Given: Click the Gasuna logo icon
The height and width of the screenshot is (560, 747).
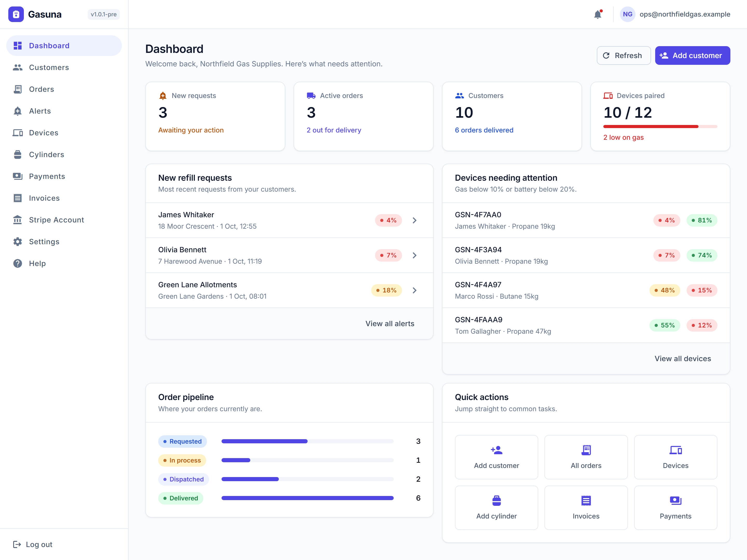Looking at the screenshot, I should tap(16, 15).
